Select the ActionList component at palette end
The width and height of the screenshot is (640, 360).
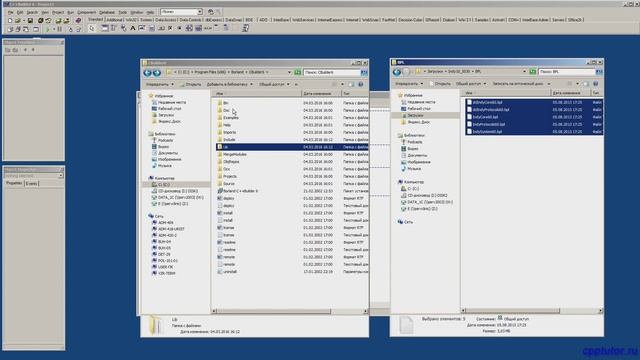click(245, 28)
